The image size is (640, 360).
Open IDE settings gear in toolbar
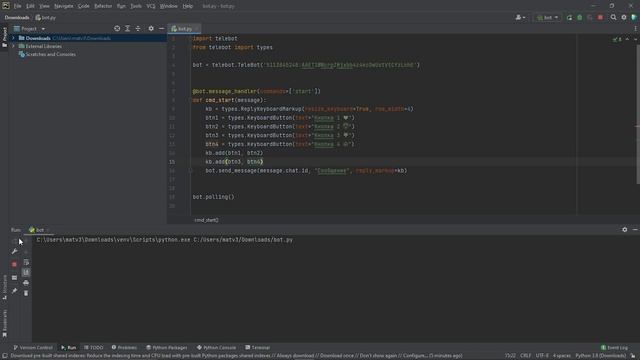point(624,18)
